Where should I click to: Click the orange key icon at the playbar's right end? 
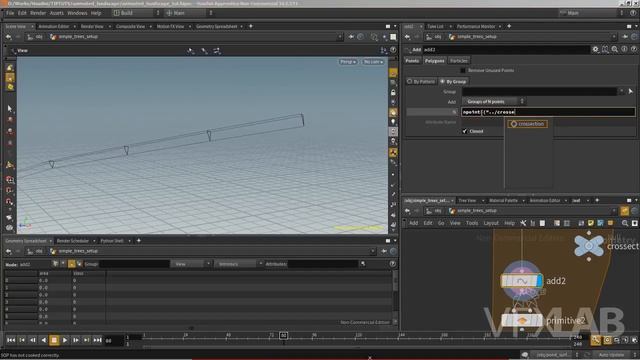(596, 340)
